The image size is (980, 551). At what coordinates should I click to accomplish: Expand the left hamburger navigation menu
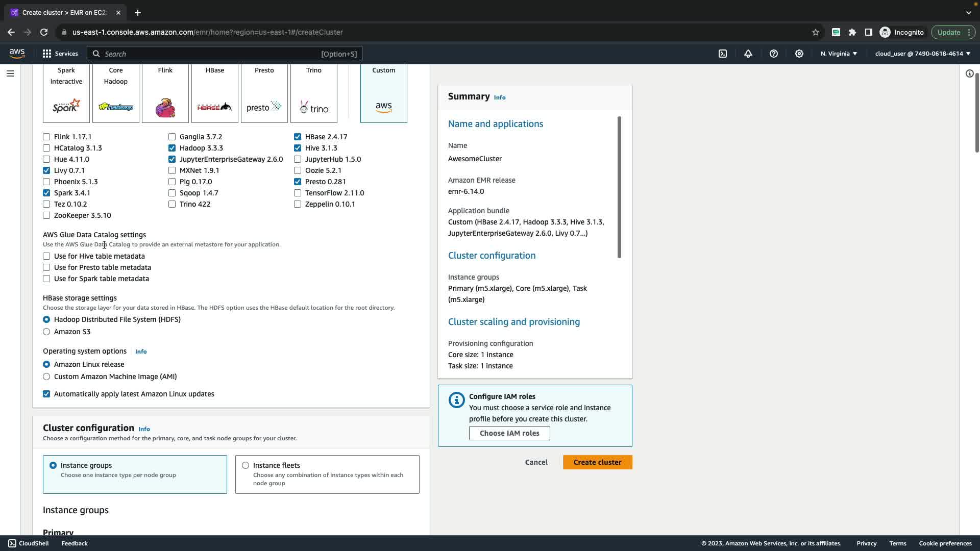tap(10, 73)
